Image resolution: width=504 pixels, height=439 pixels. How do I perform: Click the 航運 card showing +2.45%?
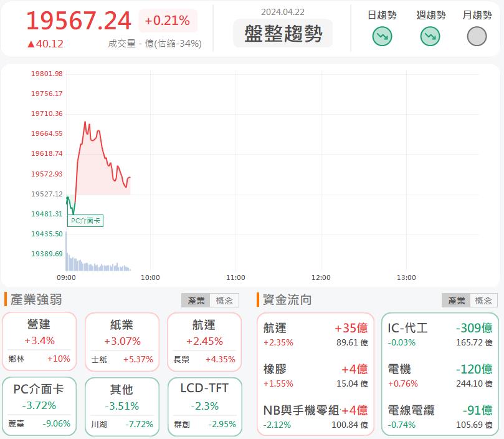(x=204, y=341)
